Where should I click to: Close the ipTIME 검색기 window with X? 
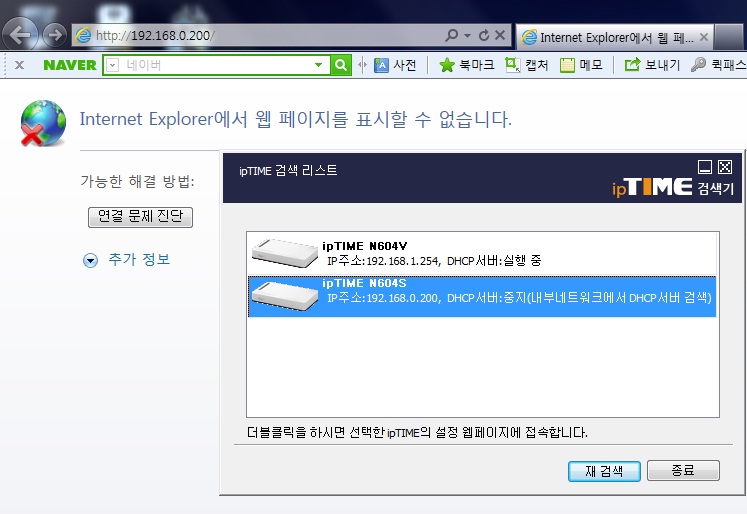(725, 167)
